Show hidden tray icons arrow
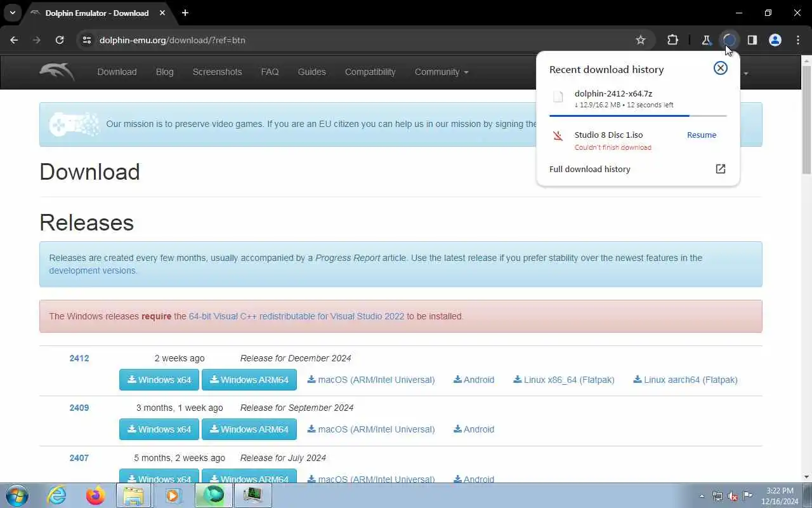The width and height of the screenshot is (812, 508). (x=702, y=496)
